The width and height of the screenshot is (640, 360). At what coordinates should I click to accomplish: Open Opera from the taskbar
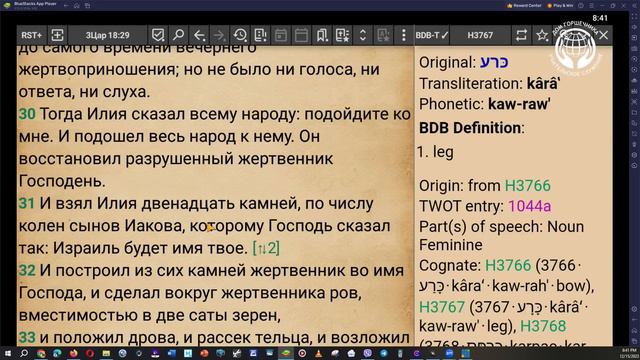pos(90,353)
